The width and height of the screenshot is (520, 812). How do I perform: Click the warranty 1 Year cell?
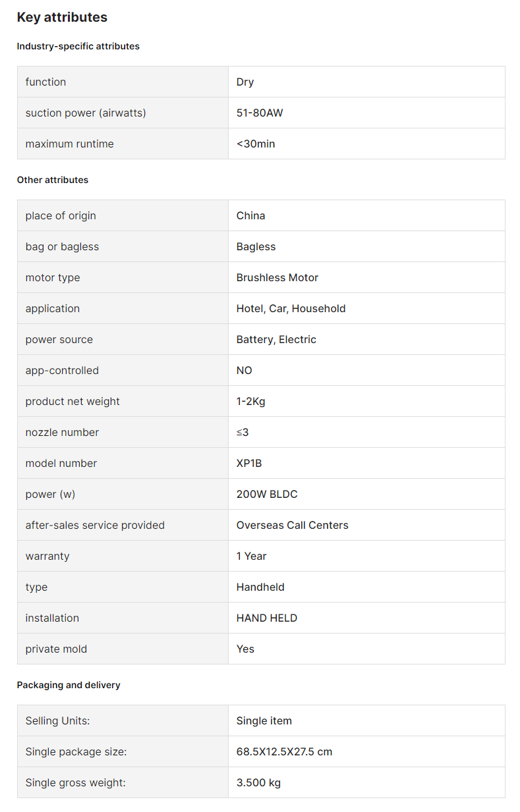click(366, 556)
